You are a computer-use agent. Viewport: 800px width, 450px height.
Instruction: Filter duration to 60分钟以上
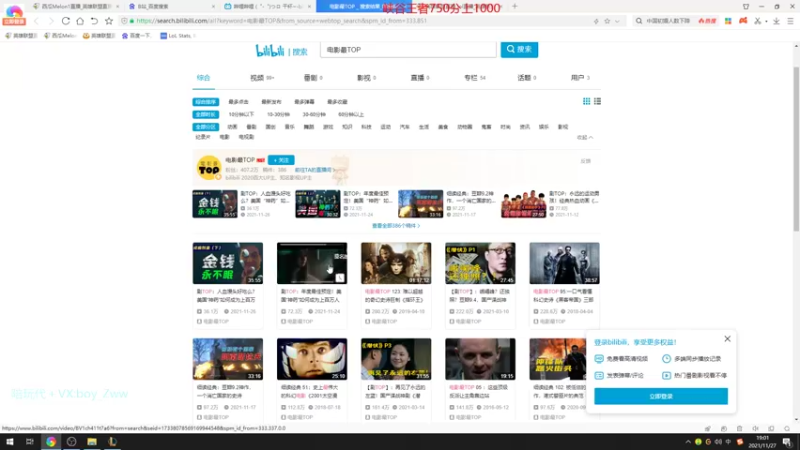351,115
